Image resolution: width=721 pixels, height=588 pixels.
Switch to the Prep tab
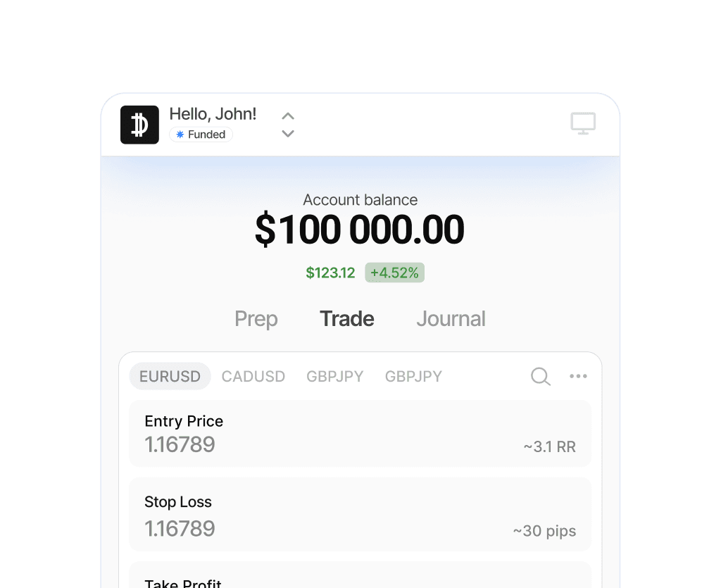pos(256,319)
